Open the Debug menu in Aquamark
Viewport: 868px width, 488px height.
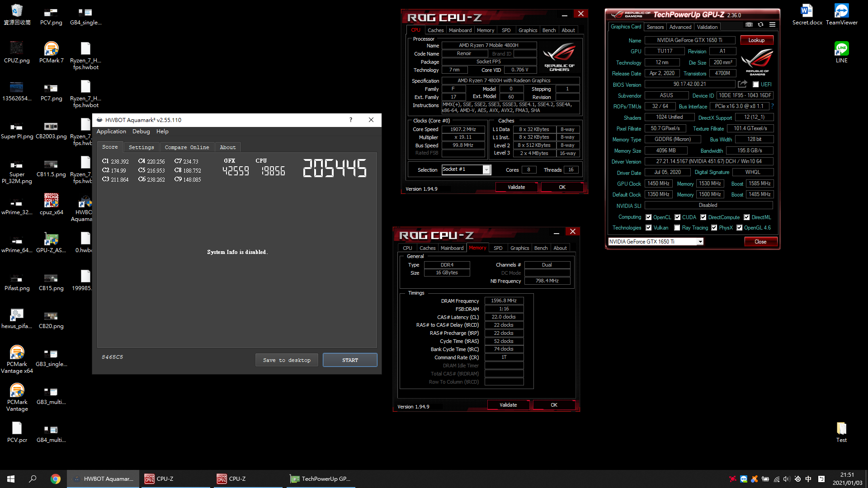[x=141, y=131]
